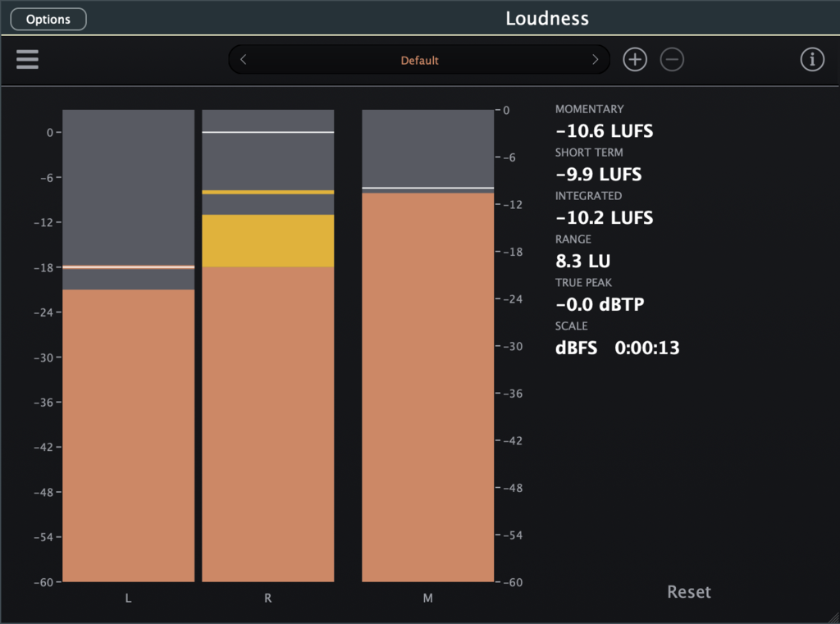Open the hamburger menu icon
The image size is (840, 624).
coord(27,60)
